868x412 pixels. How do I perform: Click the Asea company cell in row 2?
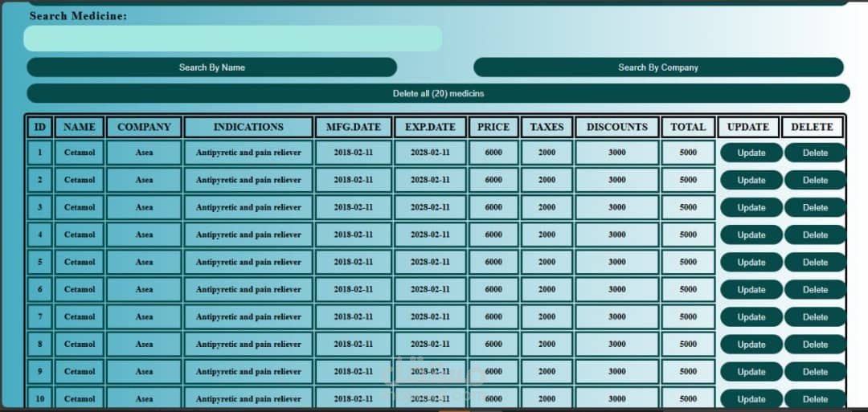[x=144, y=180]
